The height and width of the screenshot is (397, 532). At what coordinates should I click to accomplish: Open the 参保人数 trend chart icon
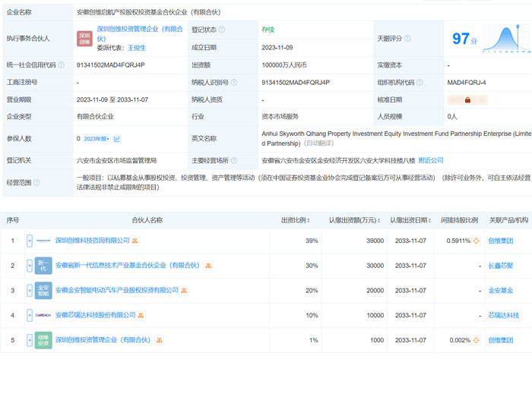pyautogui.click(x=117, y=139)
